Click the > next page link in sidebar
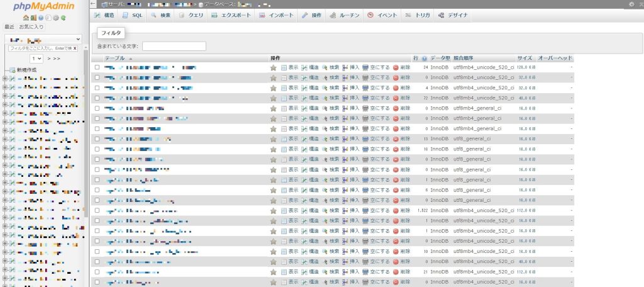Image resolution: width=644 pixels, height=287 pixels. 49,59
